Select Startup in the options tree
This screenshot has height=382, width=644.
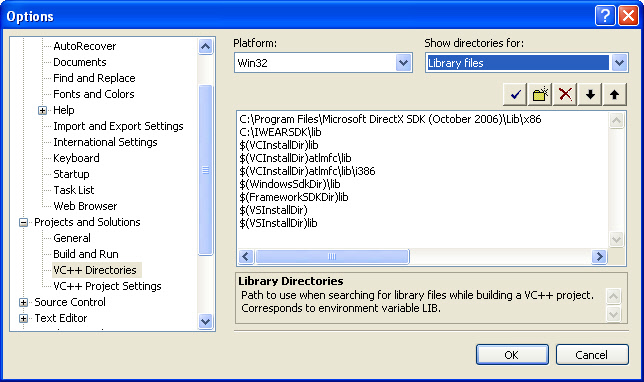(x=71, y=174)
